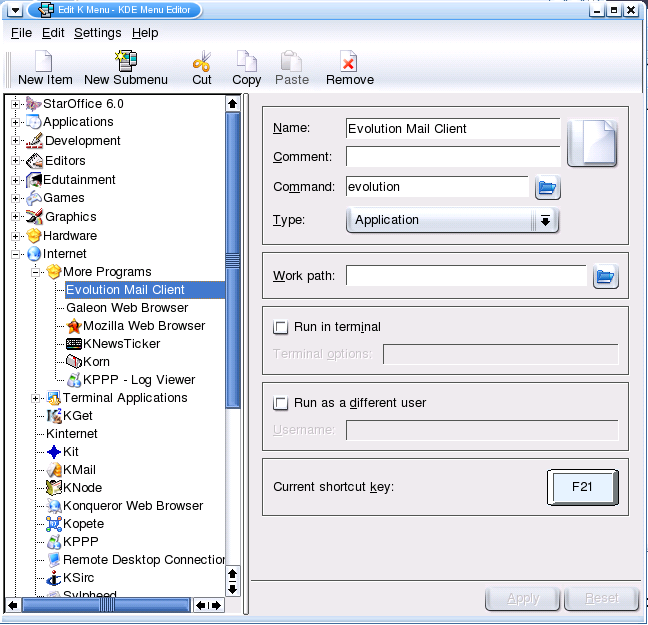Open the Edit menu
648x625 pixels.
tap(53, 33)
